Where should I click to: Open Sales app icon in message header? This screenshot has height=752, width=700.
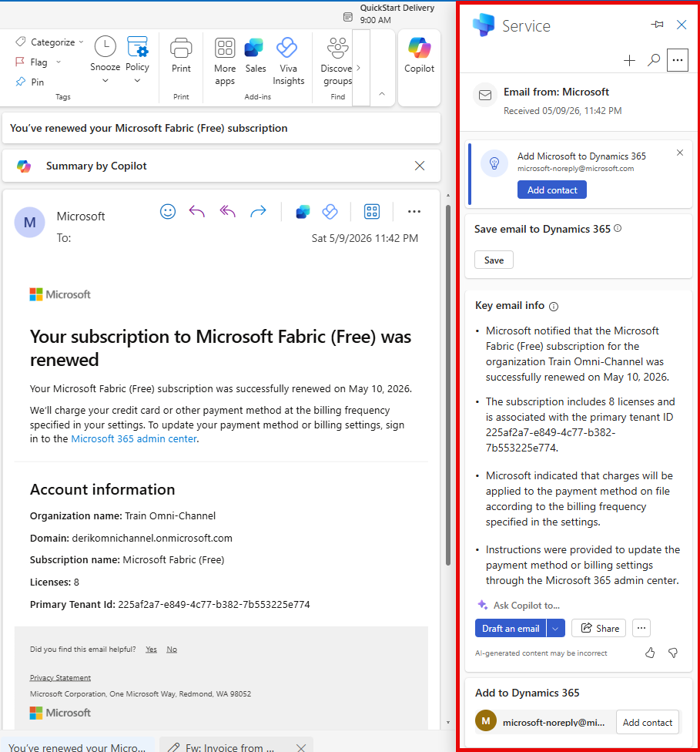[x=303, y=211]
